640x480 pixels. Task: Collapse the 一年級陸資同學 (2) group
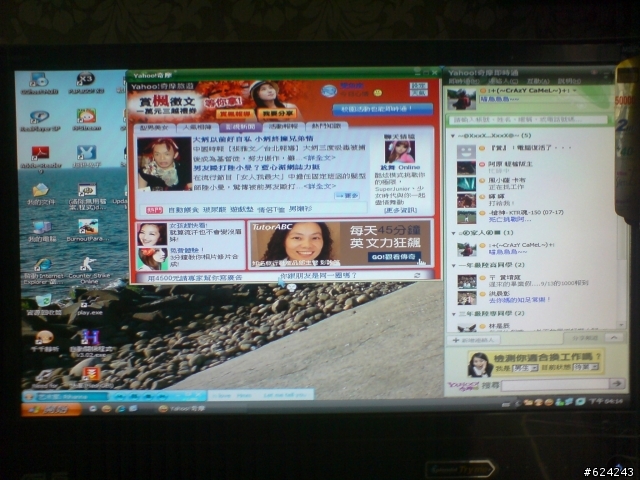click(453, 265)
